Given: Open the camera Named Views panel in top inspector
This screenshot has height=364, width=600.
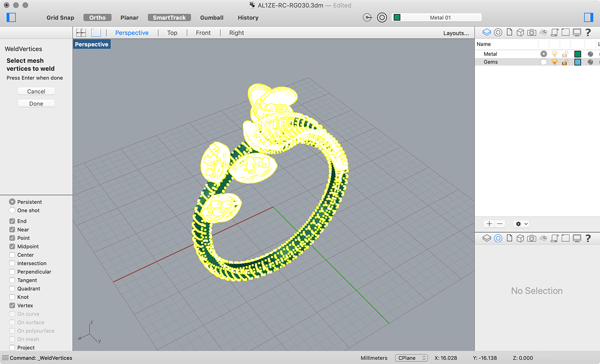Looking at the screenshot, I should coord(532,32).
